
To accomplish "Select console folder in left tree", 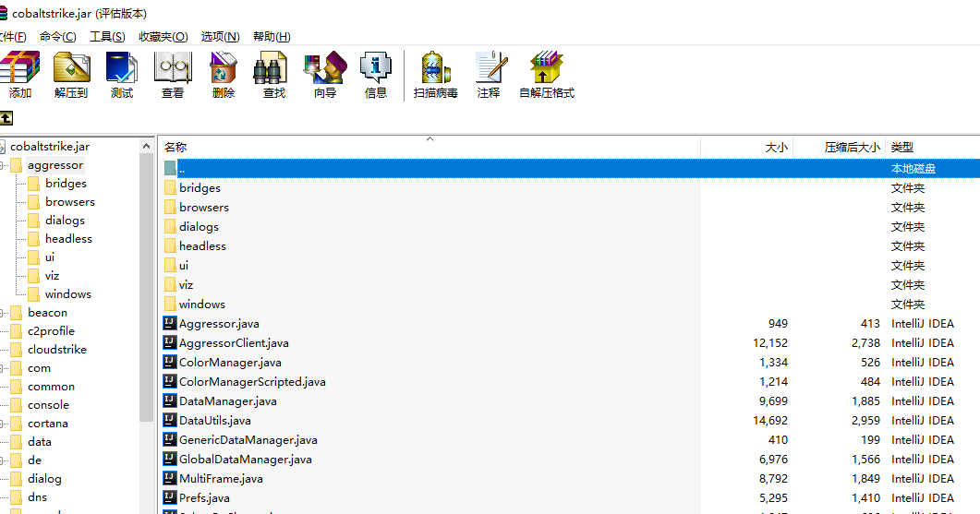I will pos(49,405).
